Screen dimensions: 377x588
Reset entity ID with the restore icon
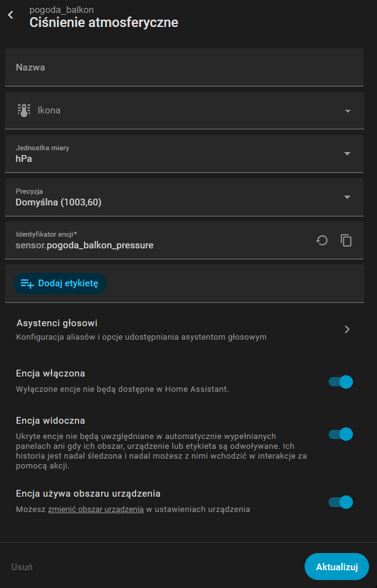322,240
